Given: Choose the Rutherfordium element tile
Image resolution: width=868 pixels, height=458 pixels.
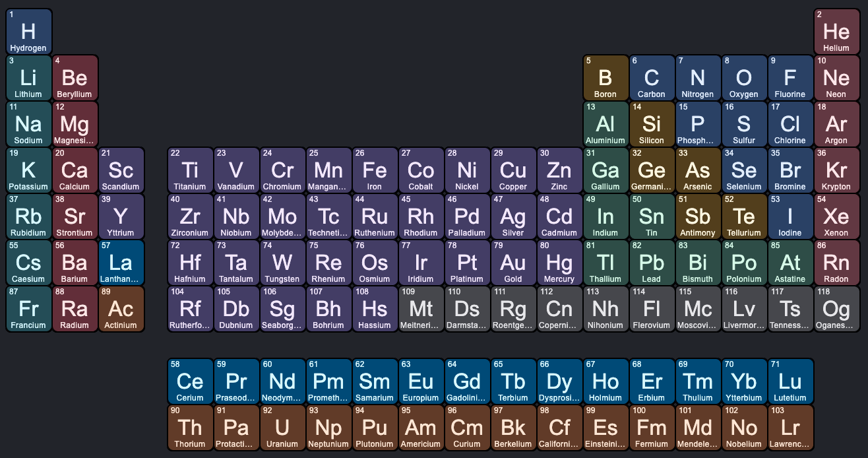Looking at the screenshot, I should point(190,309).
